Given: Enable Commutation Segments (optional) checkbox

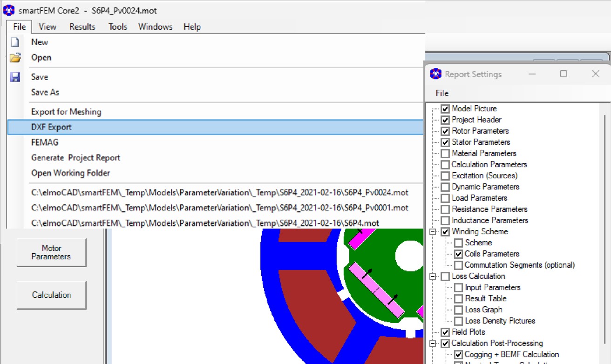Looking at the screenshot, I should [458, 265].
